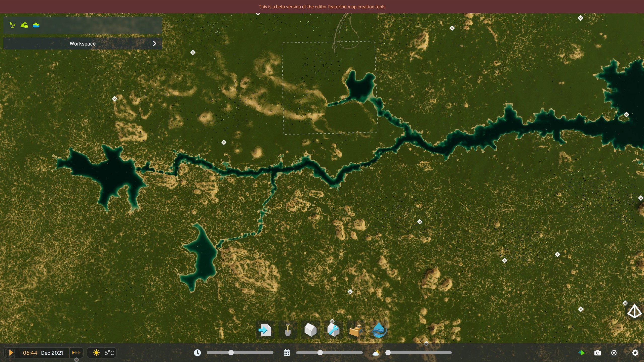Click the green seedling icon

click(x=12, y=25)
